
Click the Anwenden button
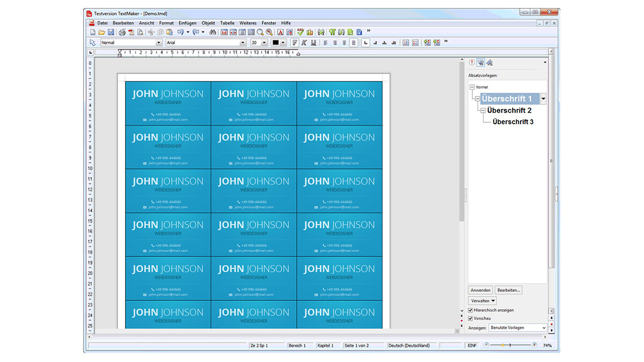(481, 290)
